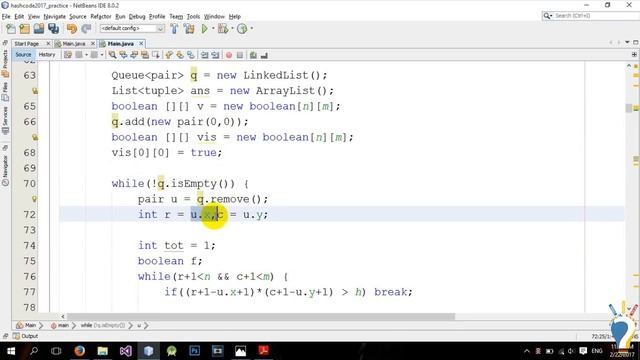Click the Next Bookmark icon
Screen dimensions: 640x360
(180, 55)
